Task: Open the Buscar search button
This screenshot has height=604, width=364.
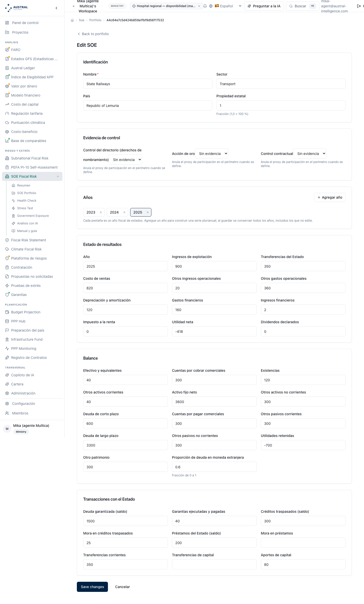Action: click(x=302, y=6)
